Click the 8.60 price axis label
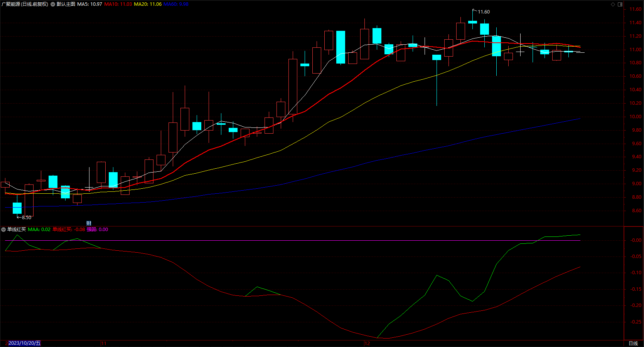Image resolution: width=644 pixels, height=347 pixels. point(637,211)
